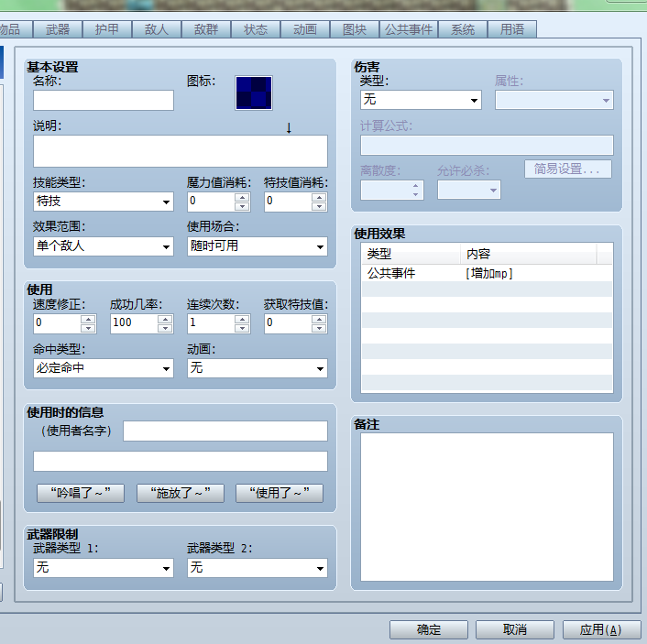Open the 武器类型 1 dropdown
Viewport: 647px width, 644px height.
tap(104, 568)
